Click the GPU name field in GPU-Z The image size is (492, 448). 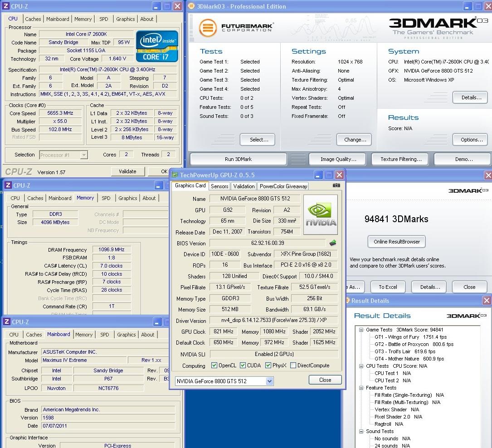255,199
